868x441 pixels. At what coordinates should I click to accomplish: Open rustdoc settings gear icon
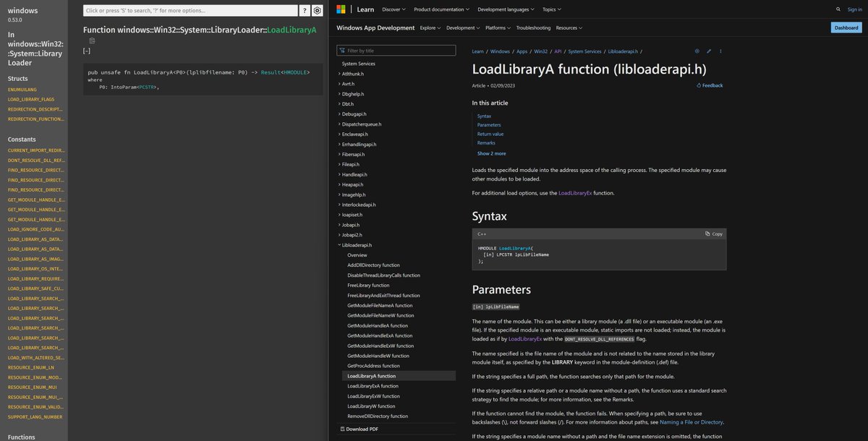(318, 11)
